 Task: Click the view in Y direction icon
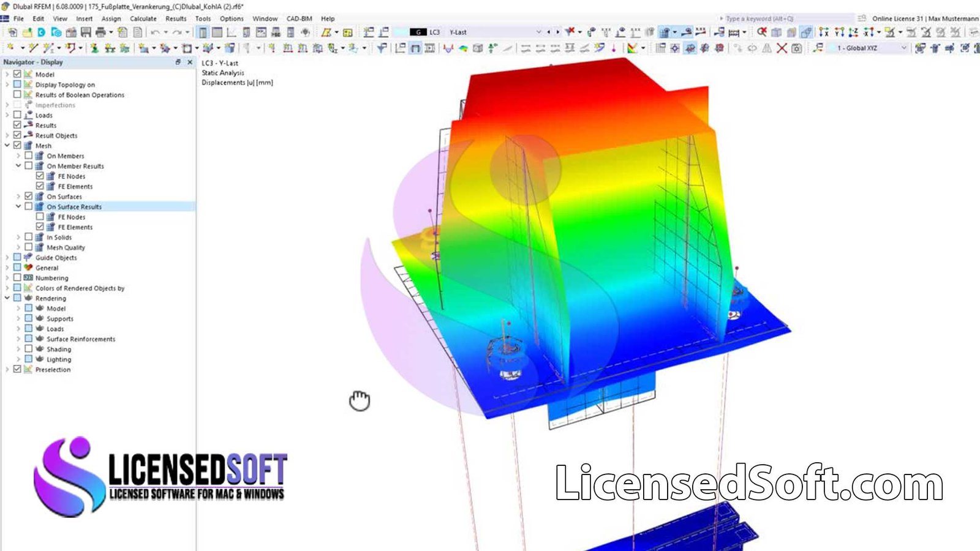(x=839, y=32)
